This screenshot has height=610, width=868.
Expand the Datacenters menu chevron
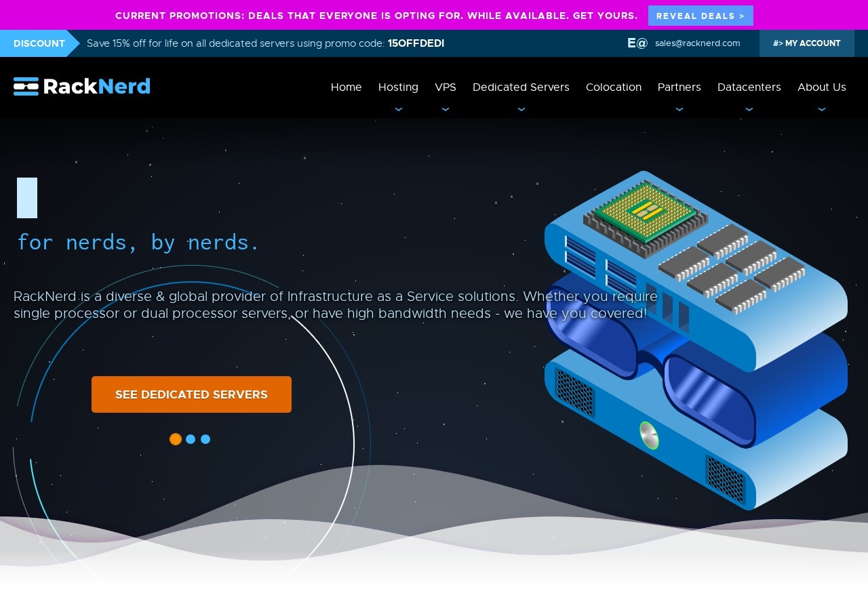[x=749, y=109]
